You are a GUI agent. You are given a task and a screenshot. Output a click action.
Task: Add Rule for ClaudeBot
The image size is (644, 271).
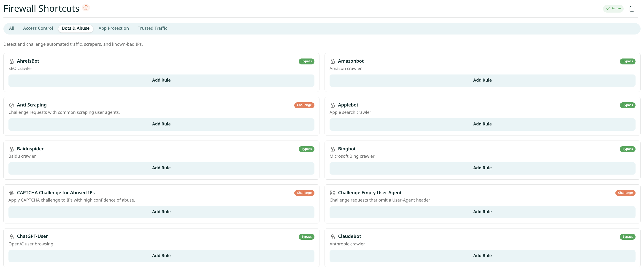click(482, 256)
